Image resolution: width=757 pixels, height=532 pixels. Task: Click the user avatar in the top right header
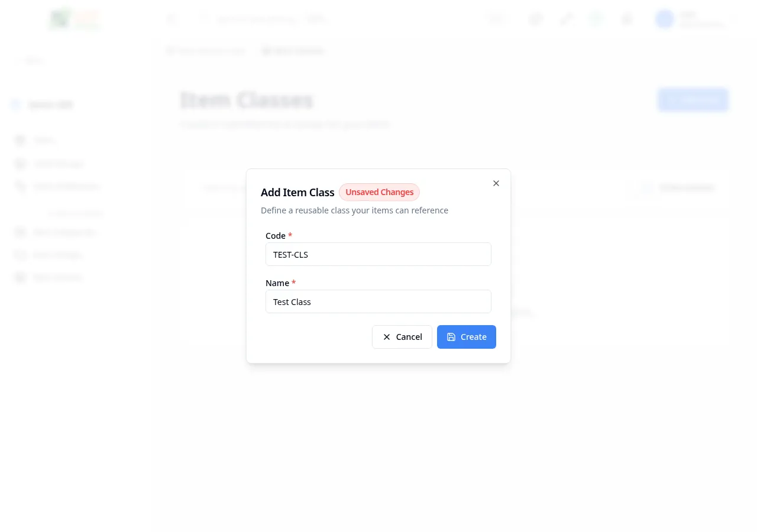[x=664, y=19]
